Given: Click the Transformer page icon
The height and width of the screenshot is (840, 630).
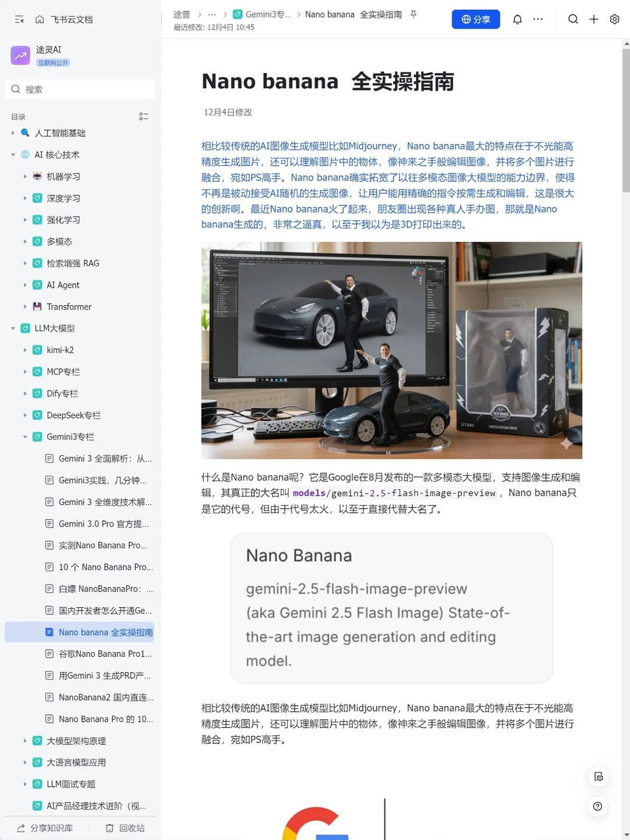Looking at the screenshot, I should [x=37, y=306].
